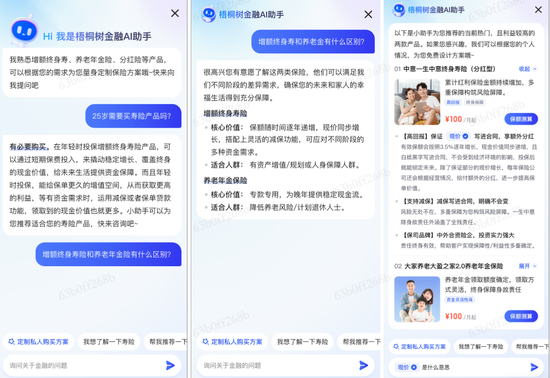Tap 我想了解一下寿险 chip in right panel
The image size is (550, 378).
[x=481, y=346]
